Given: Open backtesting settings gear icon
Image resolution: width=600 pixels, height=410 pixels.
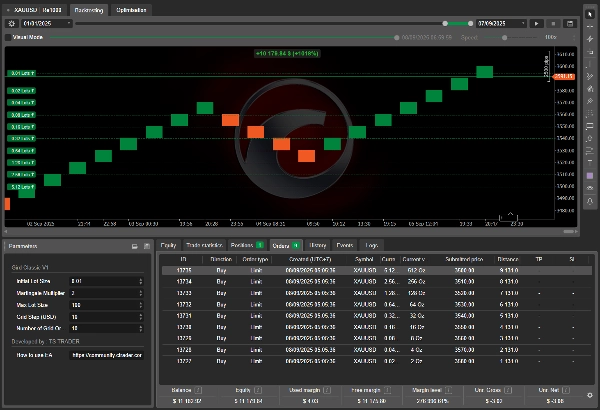Looking at the screenshot, I should pyautogui.click(x=11, y=24).
